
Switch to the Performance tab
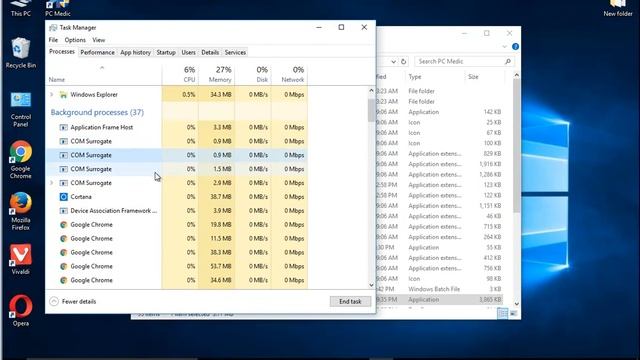97,52
